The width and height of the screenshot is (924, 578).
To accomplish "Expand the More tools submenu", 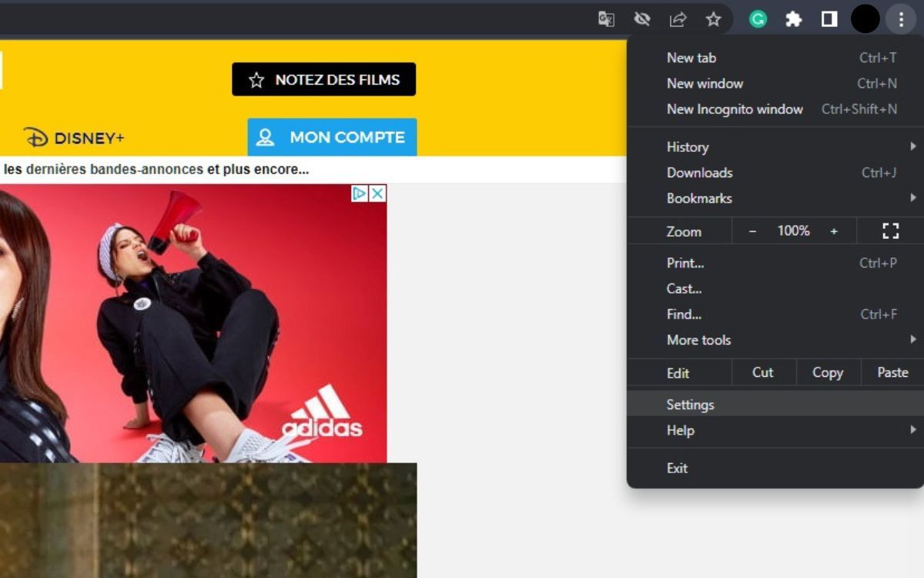I will [x=775, y=340].
